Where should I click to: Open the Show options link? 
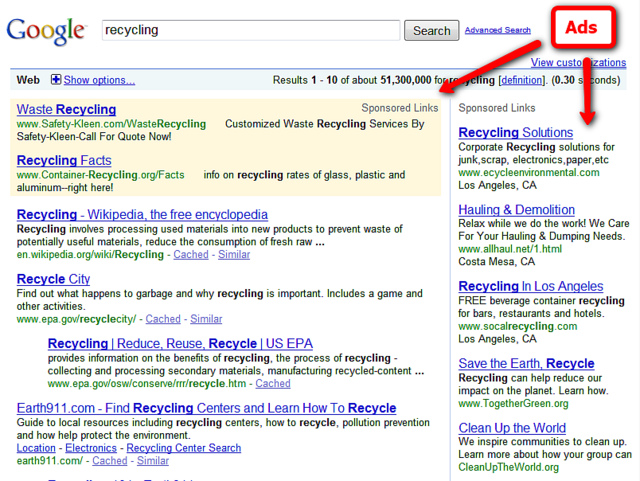tap(99, 80)
